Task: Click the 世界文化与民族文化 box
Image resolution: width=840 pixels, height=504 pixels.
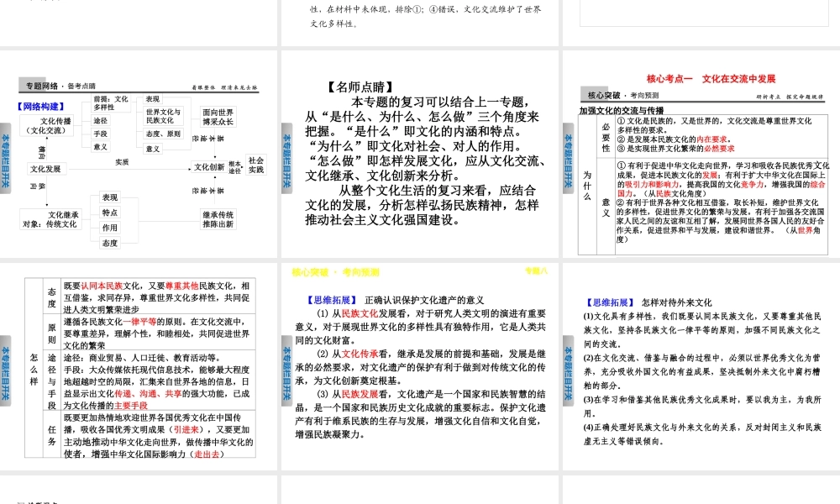Action: click(x=164, y=116)
